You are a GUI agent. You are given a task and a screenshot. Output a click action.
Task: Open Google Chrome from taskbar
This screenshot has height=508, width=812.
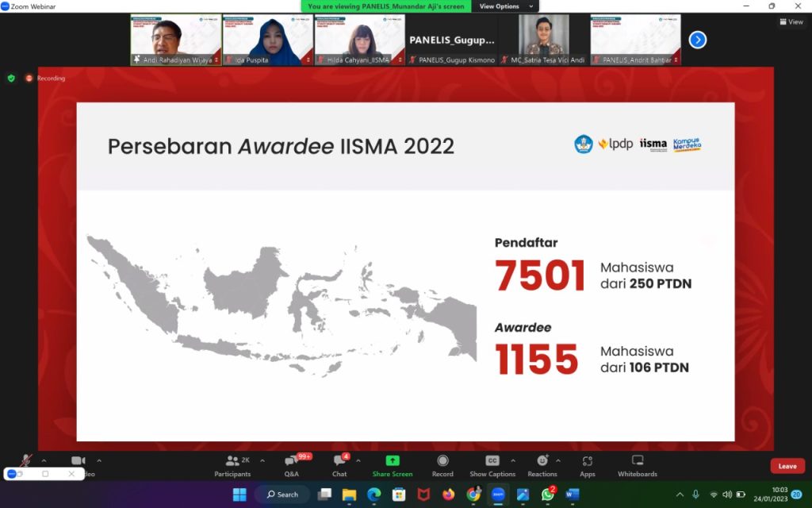tap(473, 495)
